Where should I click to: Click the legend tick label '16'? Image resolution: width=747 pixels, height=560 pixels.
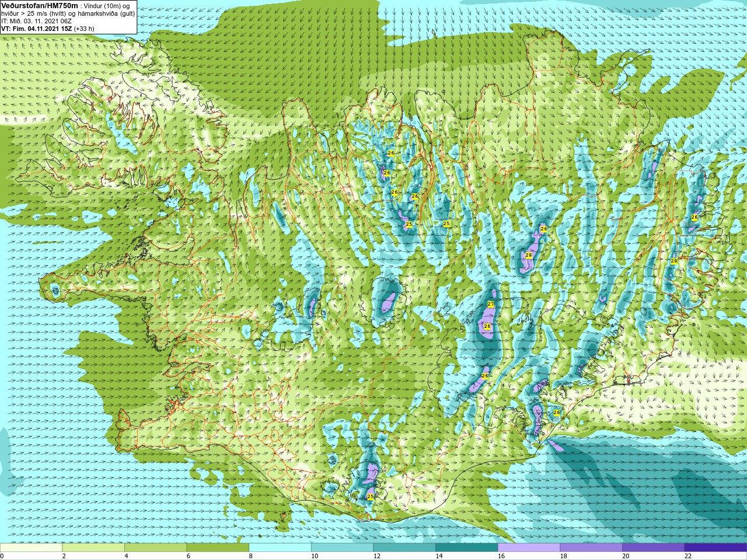[x=501, y=556]
